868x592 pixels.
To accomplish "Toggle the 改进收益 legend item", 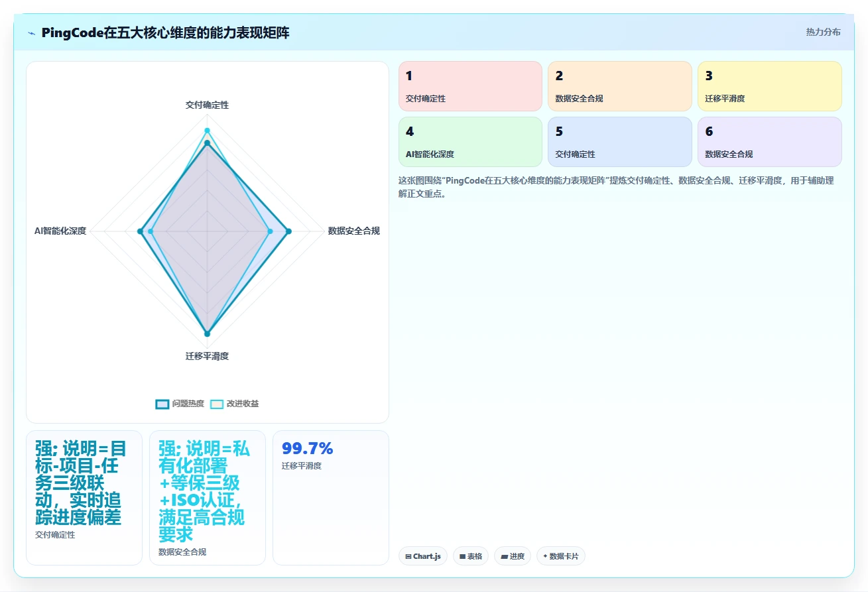I will (x=234, y=404).
